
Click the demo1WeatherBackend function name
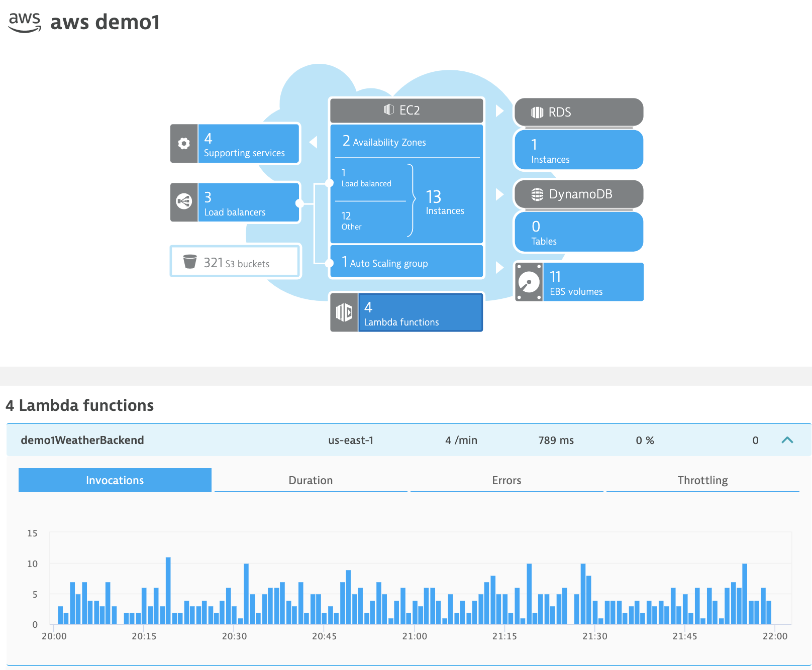click(x=82, y=440)
